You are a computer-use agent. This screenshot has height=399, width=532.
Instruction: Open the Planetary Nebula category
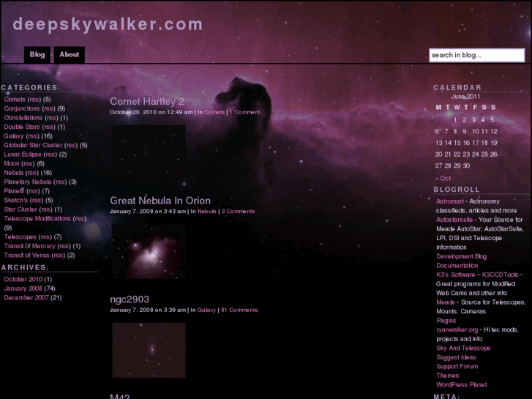tap(28, 182)
